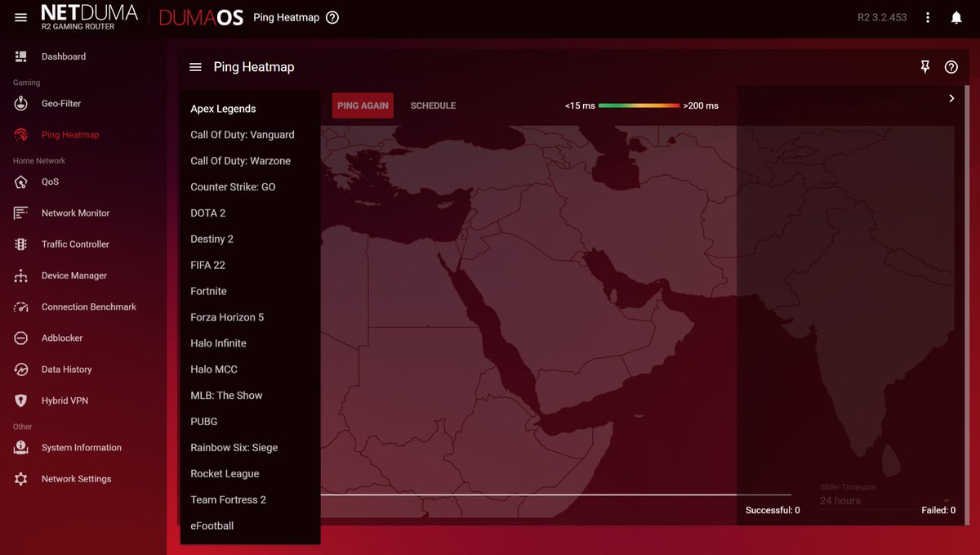Click the Failed: 0 counter text
This screenshot has width=980, height=555.
click(x=938, y=510)
